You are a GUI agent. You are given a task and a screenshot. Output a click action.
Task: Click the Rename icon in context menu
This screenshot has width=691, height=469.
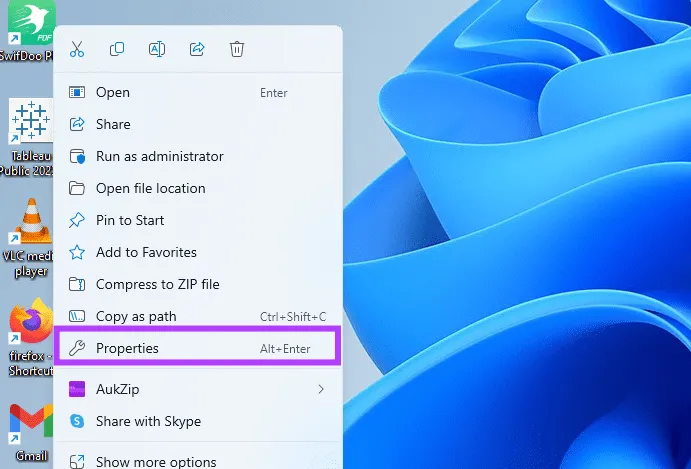point(157,49)
